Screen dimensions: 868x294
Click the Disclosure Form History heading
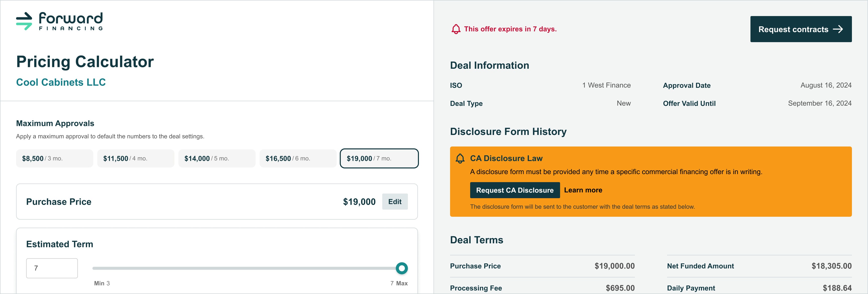508,131
